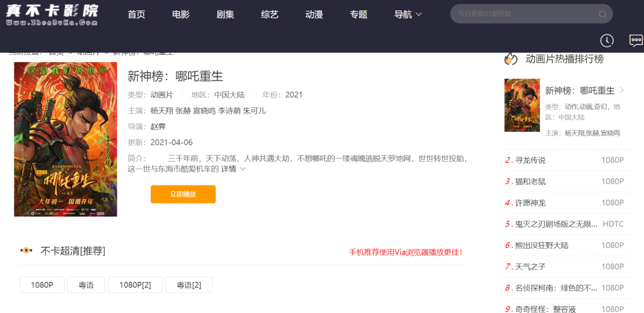Image resolution: width=644 pixels, height=313 pixels.
Task: Open the 动画片 type link
Action: [x=162, y=95]
